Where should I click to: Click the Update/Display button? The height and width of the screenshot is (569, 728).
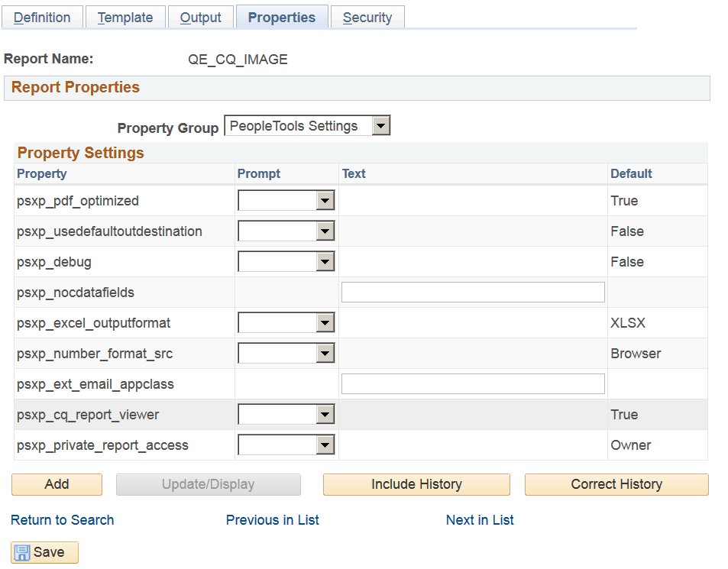coord(209,484)
